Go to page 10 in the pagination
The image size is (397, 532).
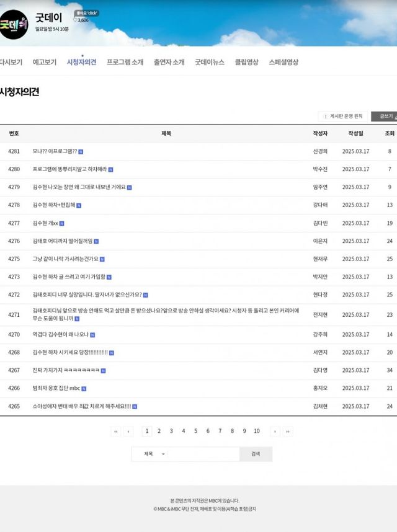point(256,431)
